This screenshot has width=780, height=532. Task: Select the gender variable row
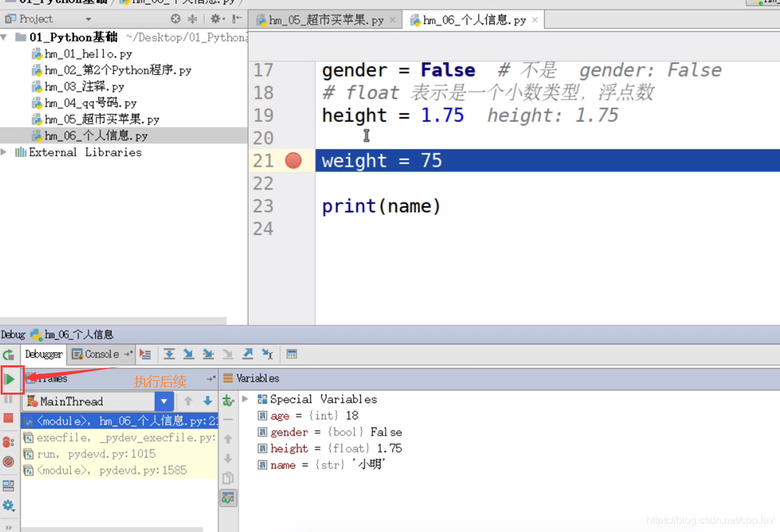pyautogui.click(x=329, y=432)
